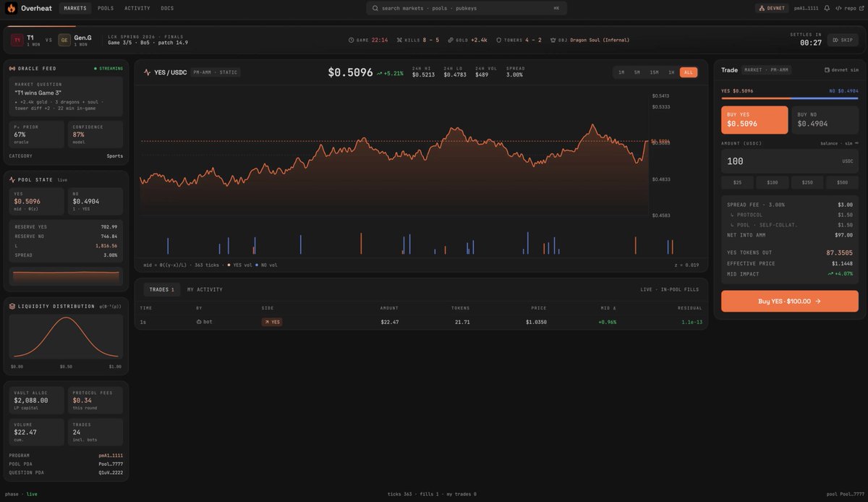
Task: Click the liquidity distribution bell curve
Action: point(66,337)
